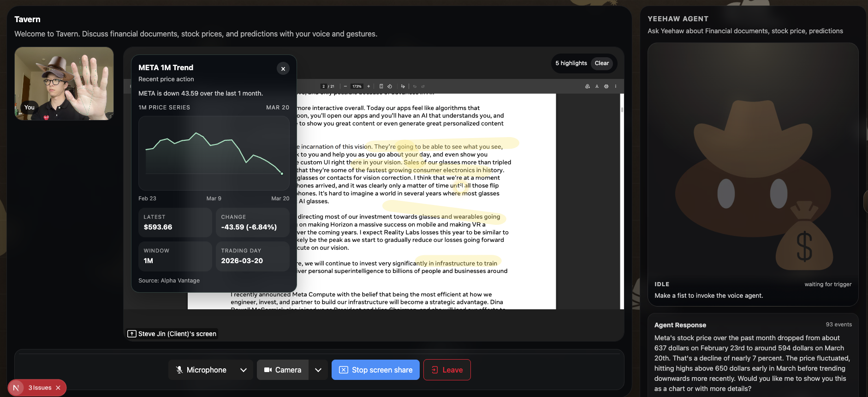The height and width of the screenshot is (397, 868).
Task: Close the META 1M Trend card
Action: (x=283, y=69)
